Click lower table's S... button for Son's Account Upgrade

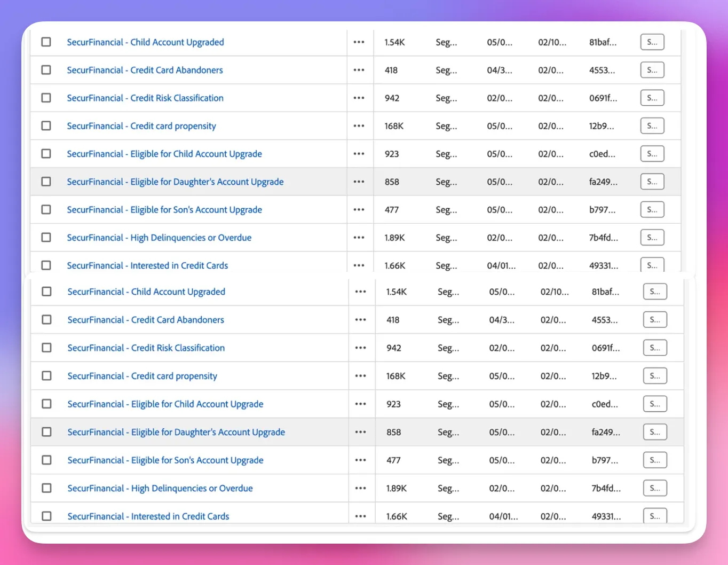(x=655, y=460)
